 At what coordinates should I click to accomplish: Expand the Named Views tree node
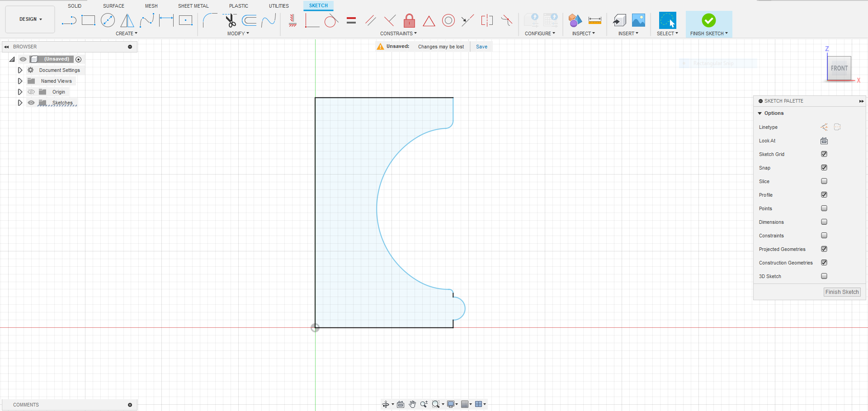coord(20,81)
